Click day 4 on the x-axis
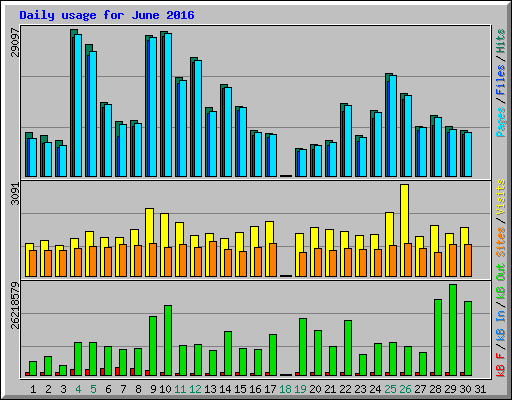This screenshot has height=400, width=512. tap(78, 389)
